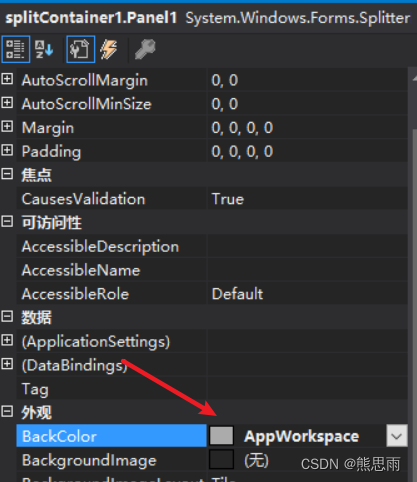The height and width of the screenshot is (482, 417).
Task: Select the AccessibleRole property row
Action: [212, 294]
